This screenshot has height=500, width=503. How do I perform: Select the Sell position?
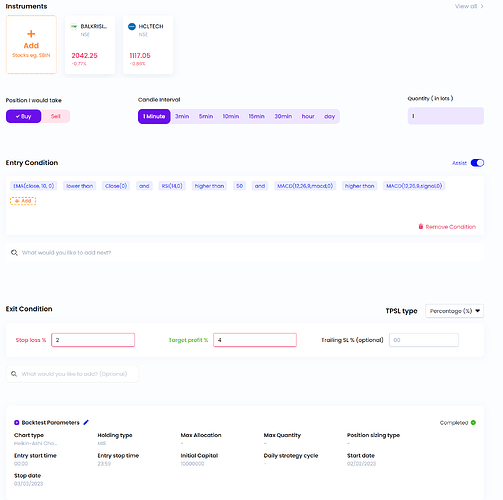tap(56, 116)
